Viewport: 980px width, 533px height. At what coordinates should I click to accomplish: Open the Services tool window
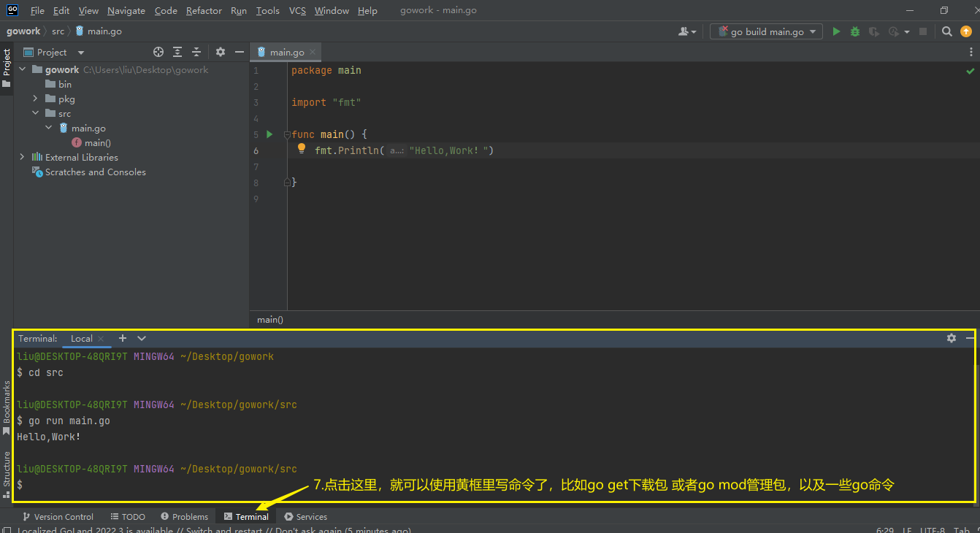click(305, 516)
